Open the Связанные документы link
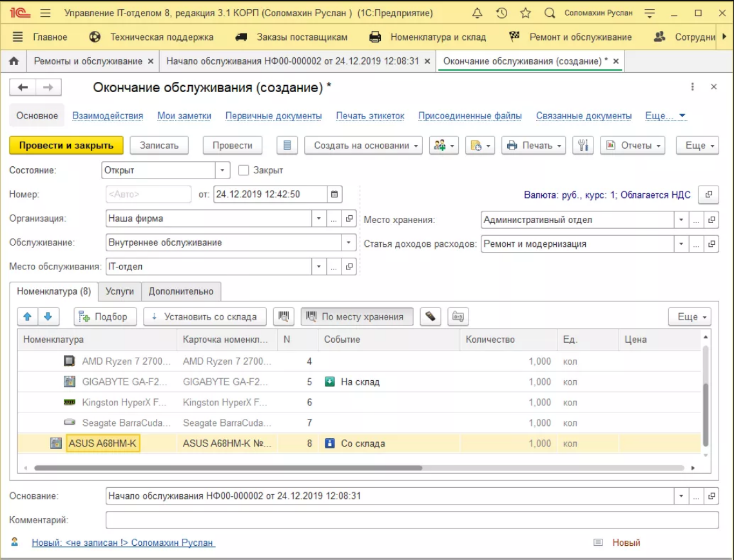 583,116
